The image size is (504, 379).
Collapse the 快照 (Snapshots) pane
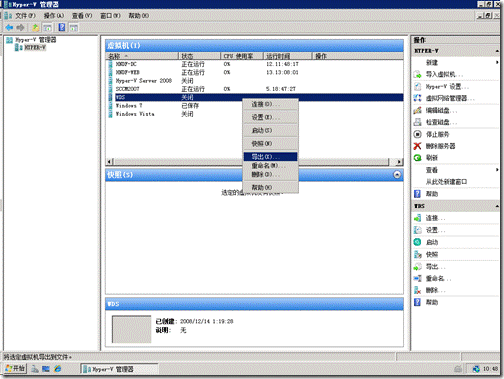click(397, 175)
